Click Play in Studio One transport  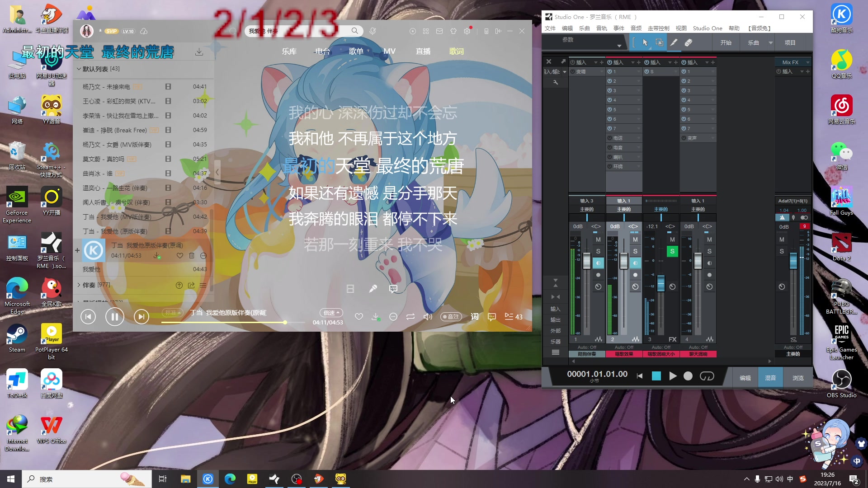[673, 376]
